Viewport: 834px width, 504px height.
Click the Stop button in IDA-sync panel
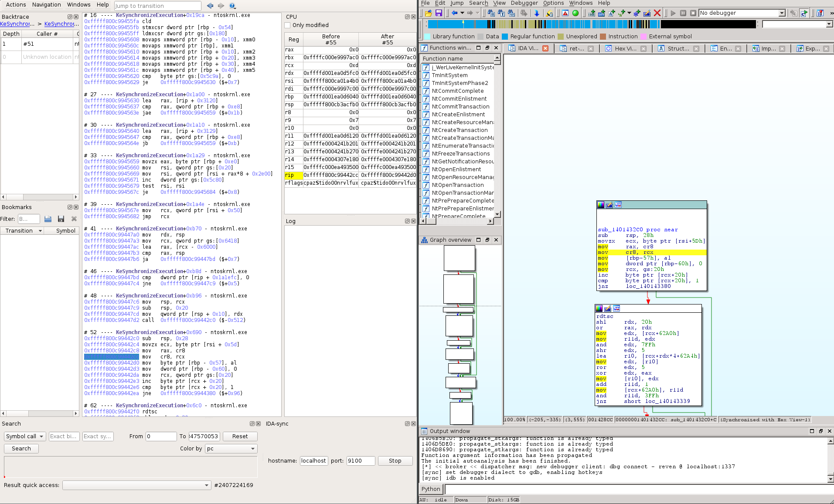395,460
